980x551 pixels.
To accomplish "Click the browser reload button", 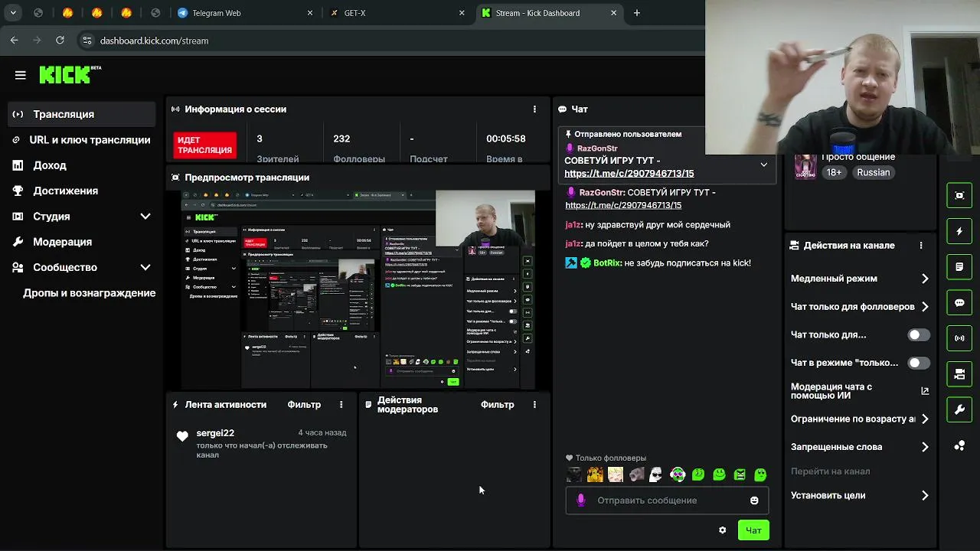I will point(60,41).
